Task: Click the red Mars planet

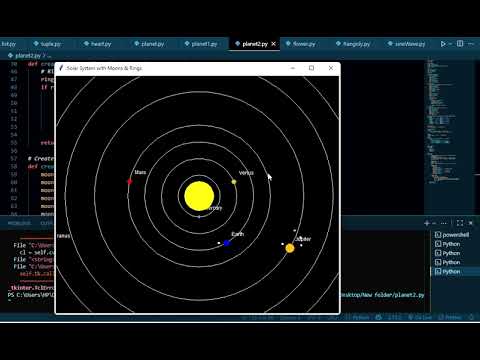Action: pyautogui.click(x=130, y=181)
